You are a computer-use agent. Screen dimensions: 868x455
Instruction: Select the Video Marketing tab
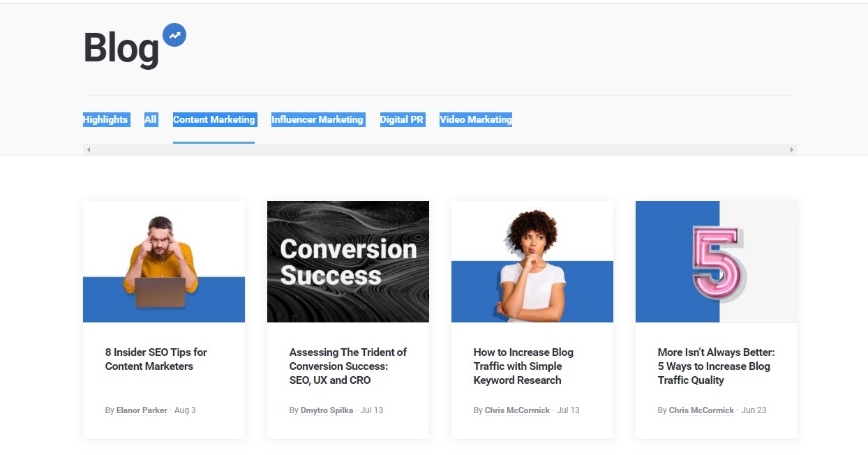click(x=476, y=119)
